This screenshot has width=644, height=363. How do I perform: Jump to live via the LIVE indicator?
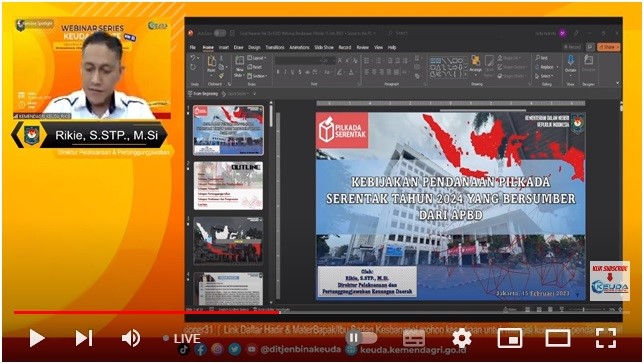(x=182, y=338)
